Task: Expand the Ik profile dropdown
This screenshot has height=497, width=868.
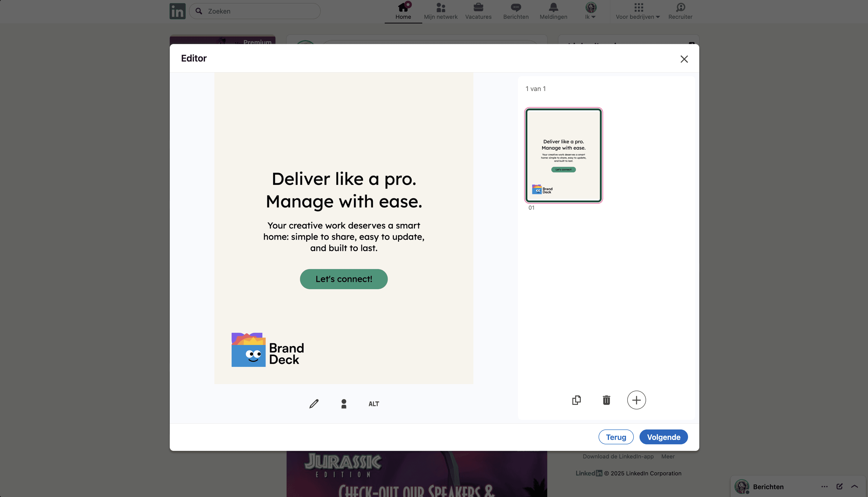Action: click(x=590, y=11)
